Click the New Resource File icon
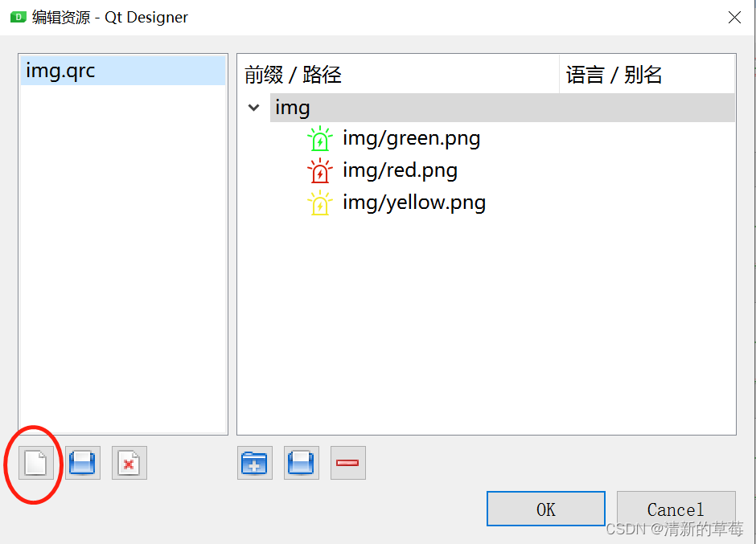The width and height of the screenshot is (756, 544). coord(36,463)
